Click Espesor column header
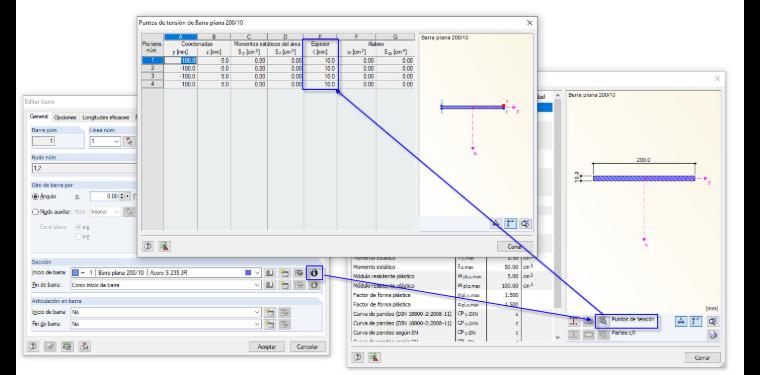760x375 pixels. pyautogui.click(x=320, y=44)
